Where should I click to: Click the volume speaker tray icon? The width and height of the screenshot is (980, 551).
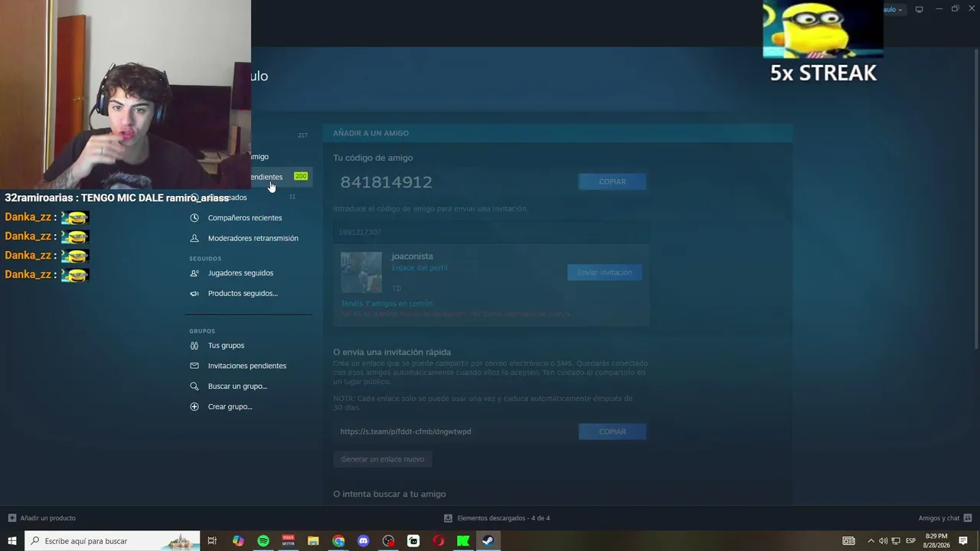(x=884, y=541)
